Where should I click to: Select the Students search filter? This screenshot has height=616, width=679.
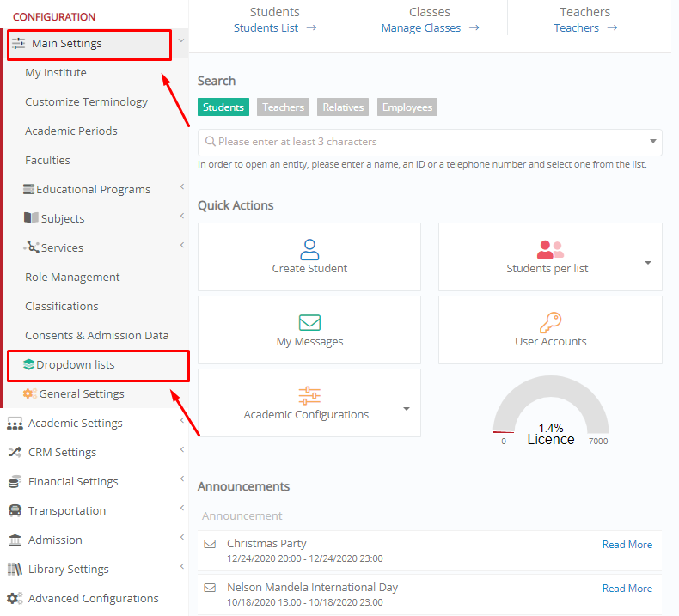tap(223, 107)
